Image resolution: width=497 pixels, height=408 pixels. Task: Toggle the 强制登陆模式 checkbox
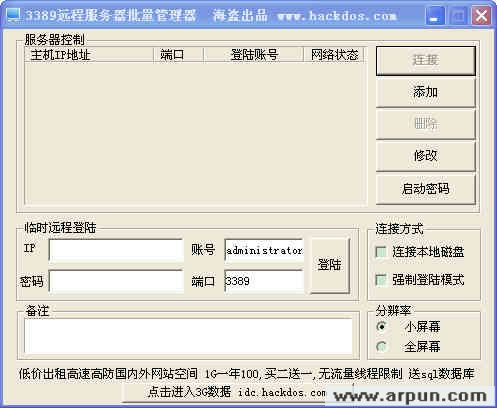click(x=381, y=280)
